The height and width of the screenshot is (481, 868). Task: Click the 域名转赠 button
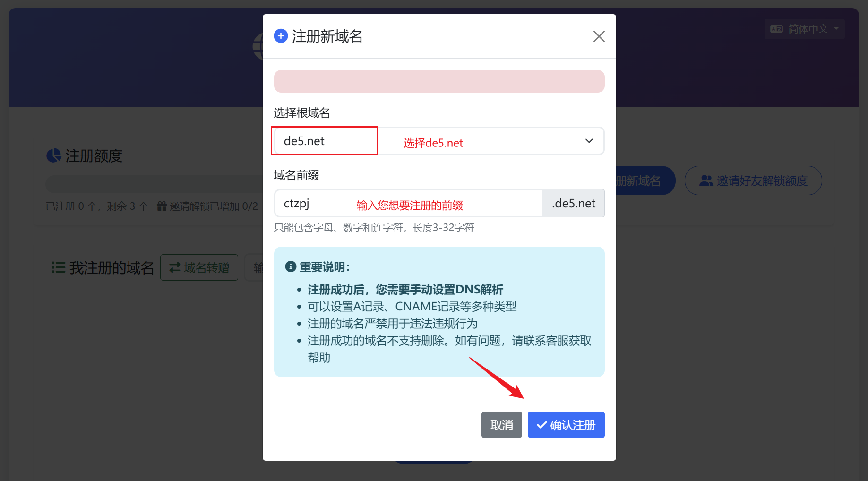point(199,267)
